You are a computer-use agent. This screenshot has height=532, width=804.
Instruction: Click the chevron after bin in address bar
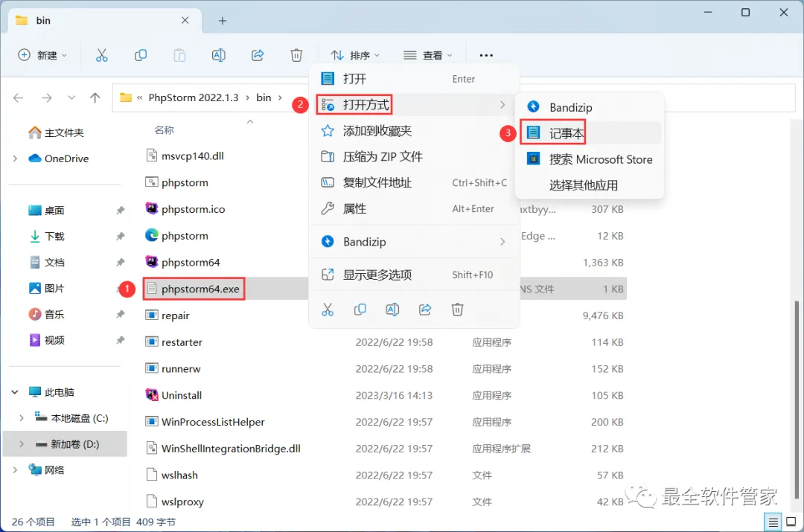280,97
